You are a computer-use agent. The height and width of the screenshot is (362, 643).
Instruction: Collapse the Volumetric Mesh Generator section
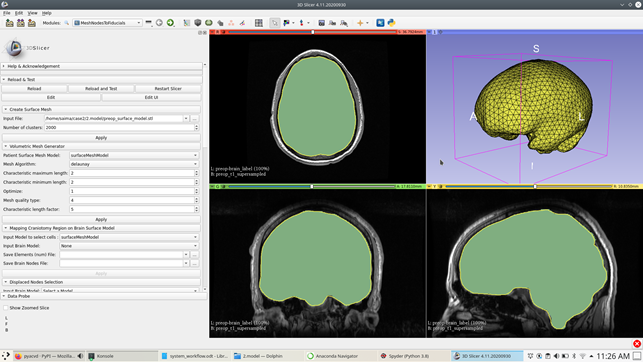[102, 146]
